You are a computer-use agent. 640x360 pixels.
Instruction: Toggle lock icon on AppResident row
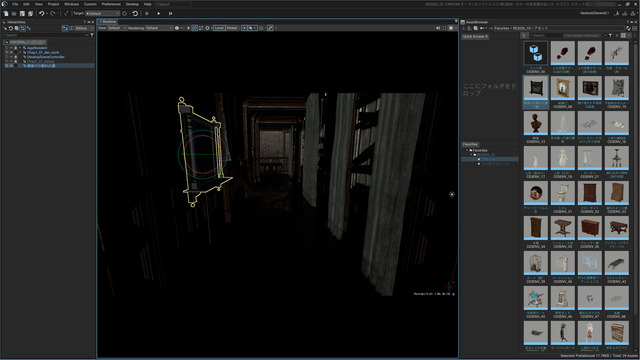click(x=16, y=48)
